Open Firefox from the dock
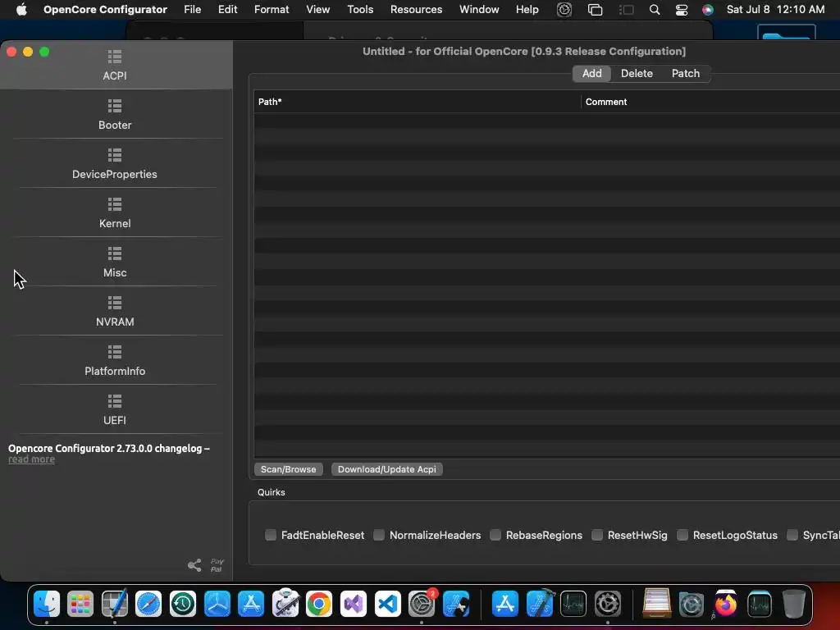Image resolution: width=840 pixels, height=630 pixels. pyautogui.click(x=725, y=604)
